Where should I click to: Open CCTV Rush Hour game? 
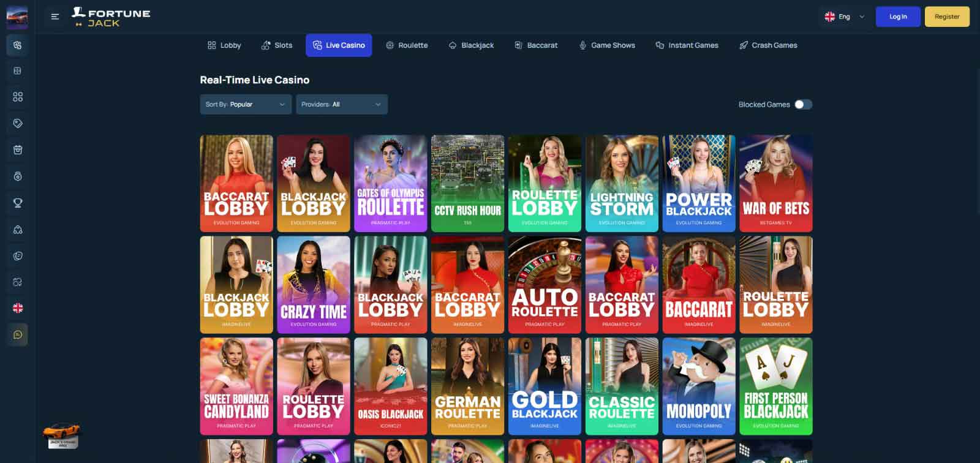[x=468, y=184]
